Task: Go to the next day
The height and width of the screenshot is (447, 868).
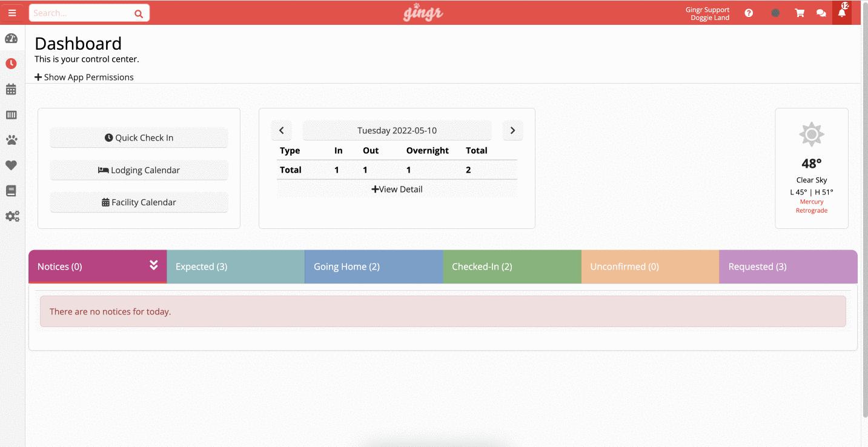Action: (x=512, y=130)
